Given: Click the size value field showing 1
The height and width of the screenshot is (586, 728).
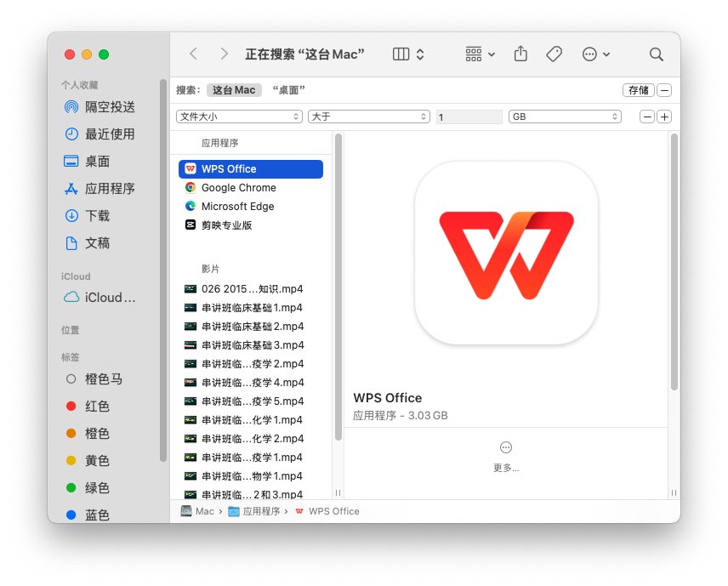Looking at the screenshot, I should click(x=469, y=117).
